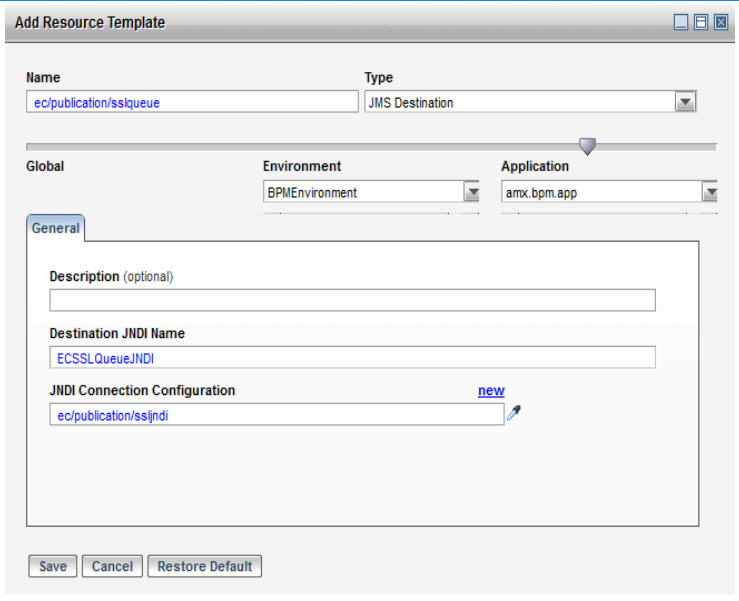Open the Type dropdown arrow
The width and height of the screenshot is (739, 601).
[685, 102]
